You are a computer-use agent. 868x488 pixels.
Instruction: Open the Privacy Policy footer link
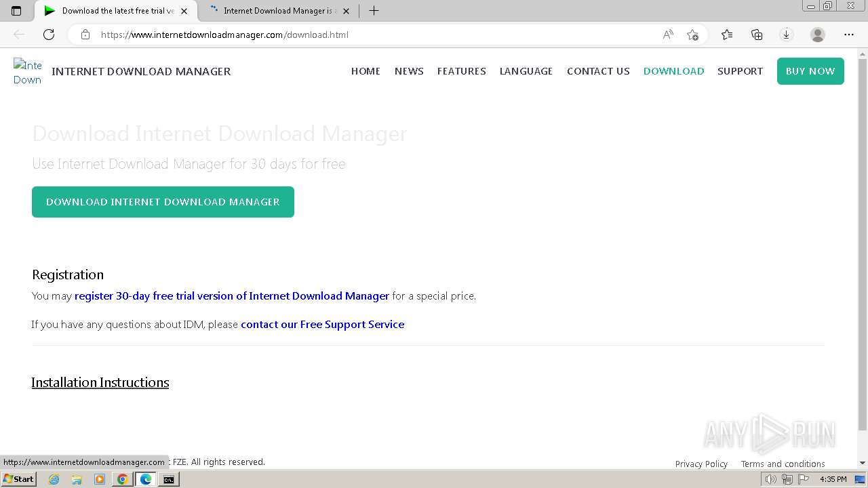click(701, 464)
